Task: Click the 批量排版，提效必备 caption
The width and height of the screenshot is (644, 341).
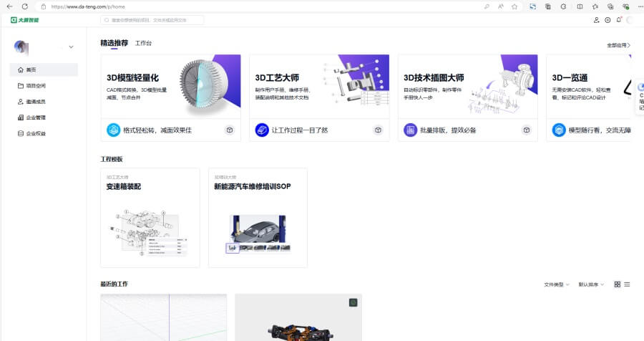Action: click(448, 130)
